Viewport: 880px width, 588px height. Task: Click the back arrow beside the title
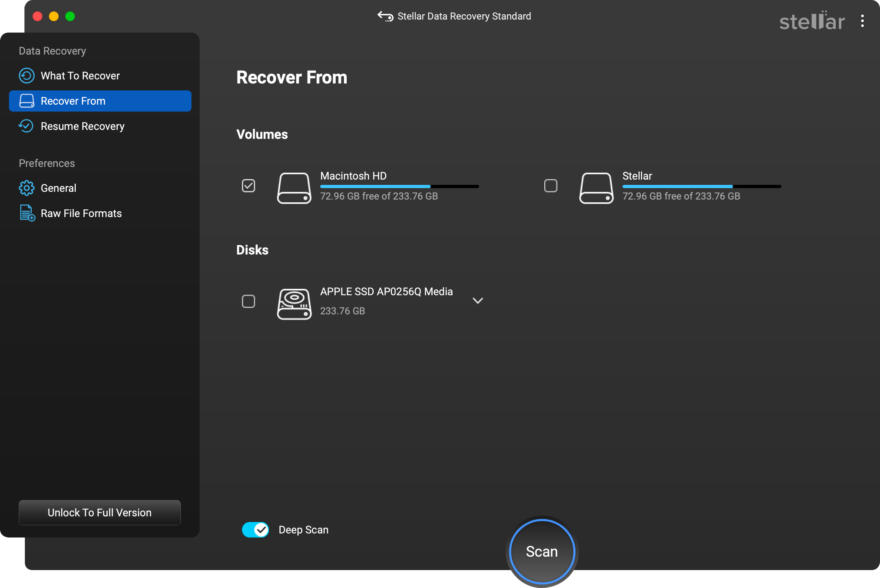pyautogui.click(x=384, y=16)
